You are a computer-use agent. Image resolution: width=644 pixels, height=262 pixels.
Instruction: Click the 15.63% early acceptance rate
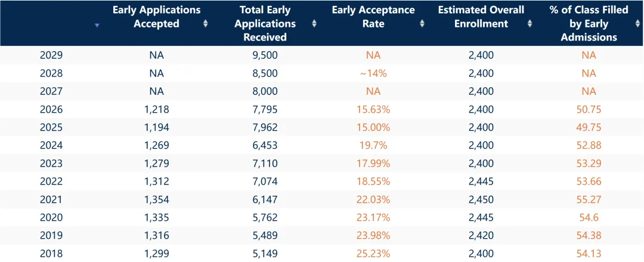click(x=373, y=109)
